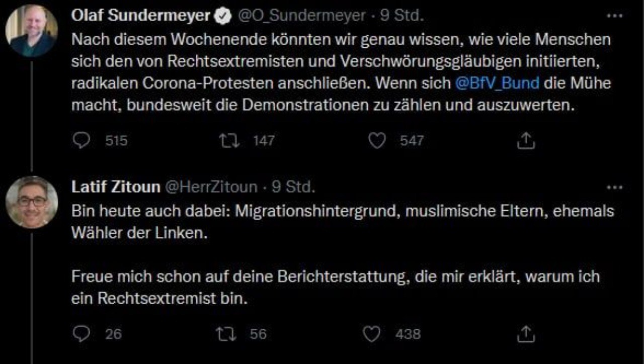Share Latif Zitoun's tweet

tap(526, 334)
